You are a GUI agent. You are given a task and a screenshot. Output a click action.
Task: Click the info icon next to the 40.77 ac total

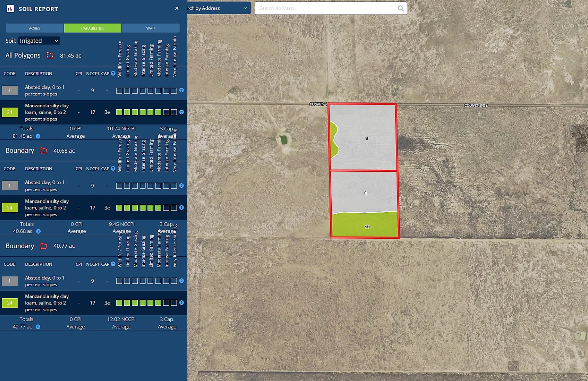(38, 327)
